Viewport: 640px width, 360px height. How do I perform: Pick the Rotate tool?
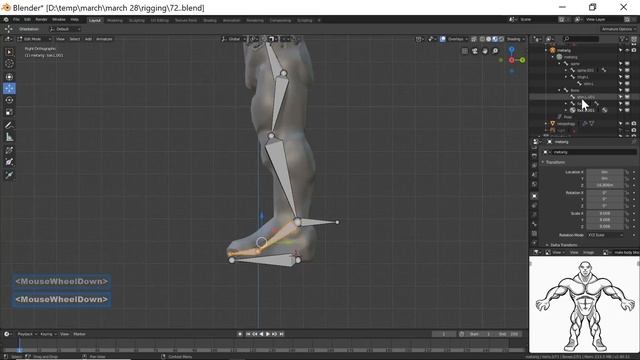point(9,100)
